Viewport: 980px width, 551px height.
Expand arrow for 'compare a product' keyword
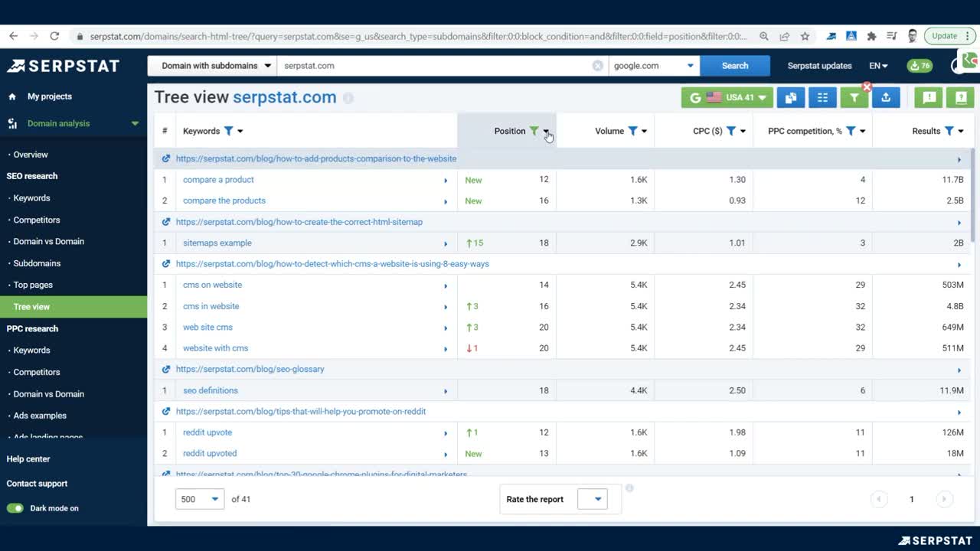click(x=446, y=181)
